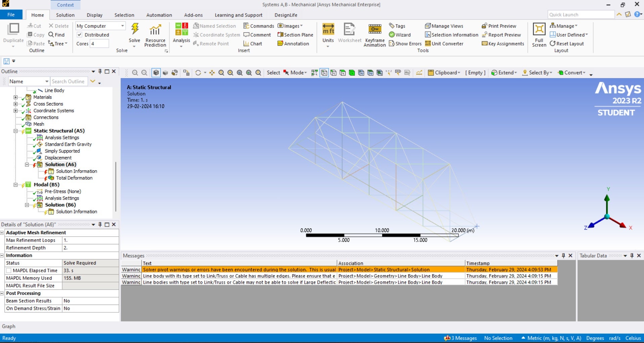Select the Total Deformation tree item

74,178
